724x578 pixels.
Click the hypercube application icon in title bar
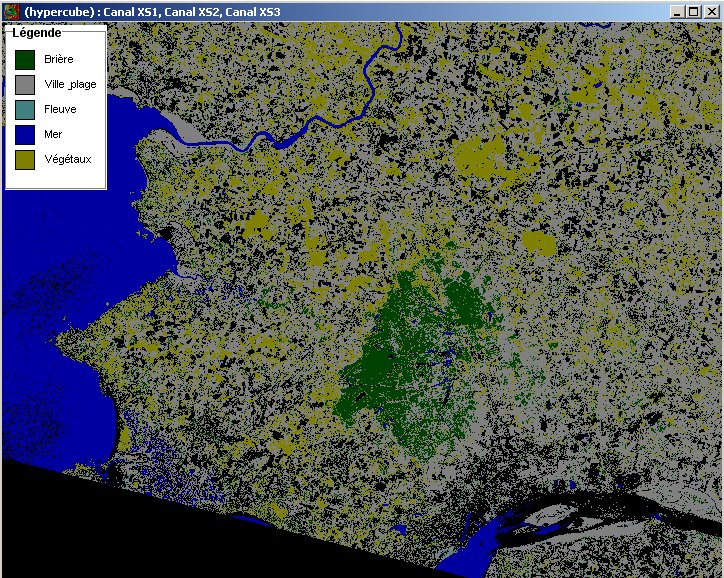[12, 11]
